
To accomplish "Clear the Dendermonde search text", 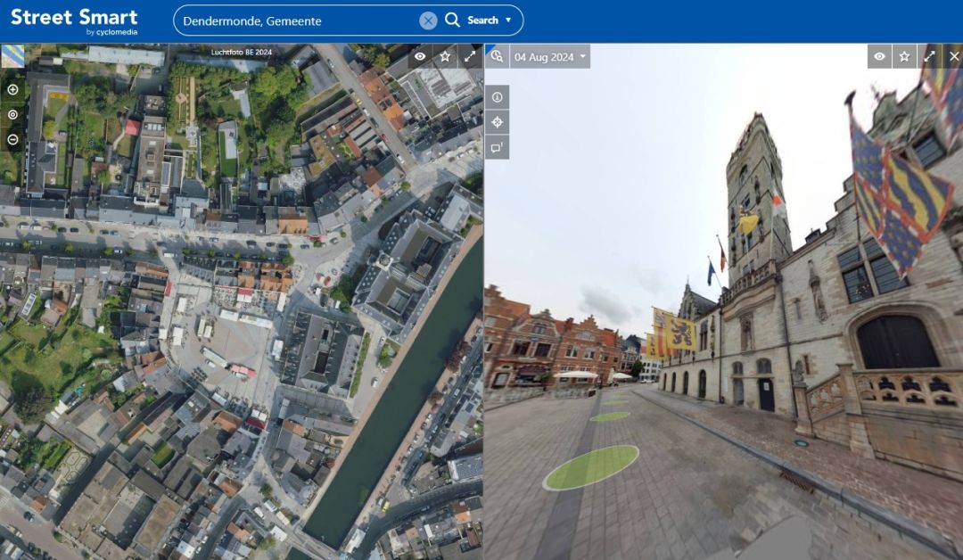I will (428, 21).
